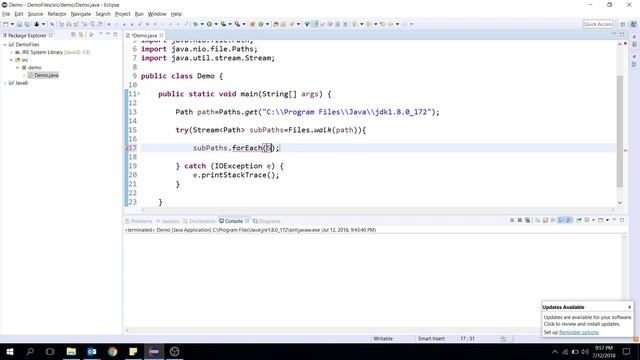The height and width of the screenshot is (360, 640).
Task: Switch to the Declaration tab
Action: [x=199, y=221]
